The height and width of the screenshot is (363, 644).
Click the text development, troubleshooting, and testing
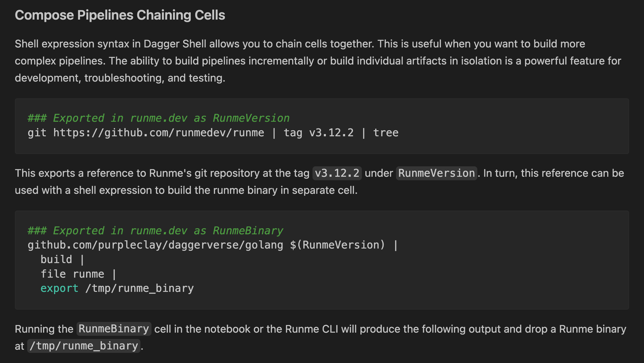[120, 78]
